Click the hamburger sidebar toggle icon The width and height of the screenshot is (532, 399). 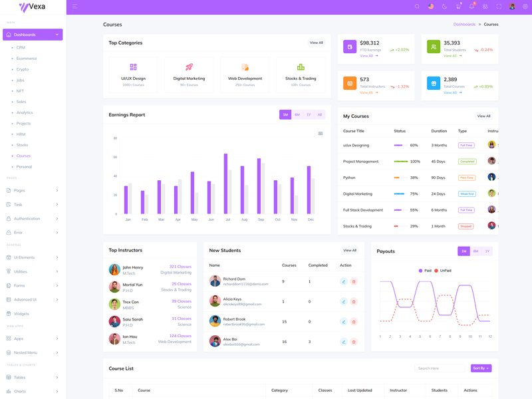tap(74, 7)
